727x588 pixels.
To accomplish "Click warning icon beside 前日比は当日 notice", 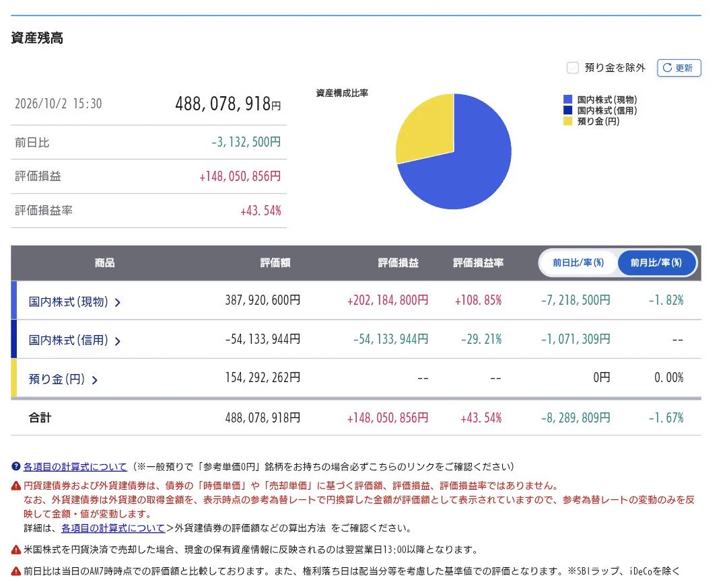I will pos(15,571).
